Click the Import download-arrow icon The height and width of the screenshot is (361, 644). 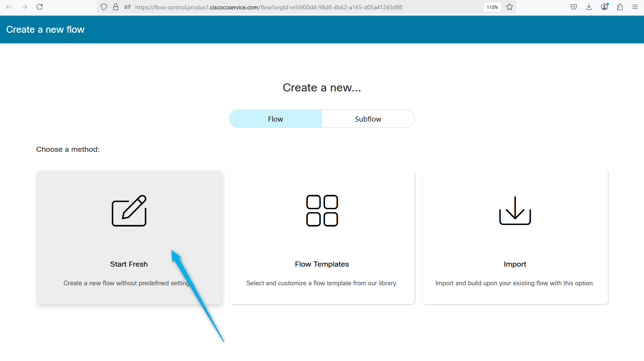[515, 211]
